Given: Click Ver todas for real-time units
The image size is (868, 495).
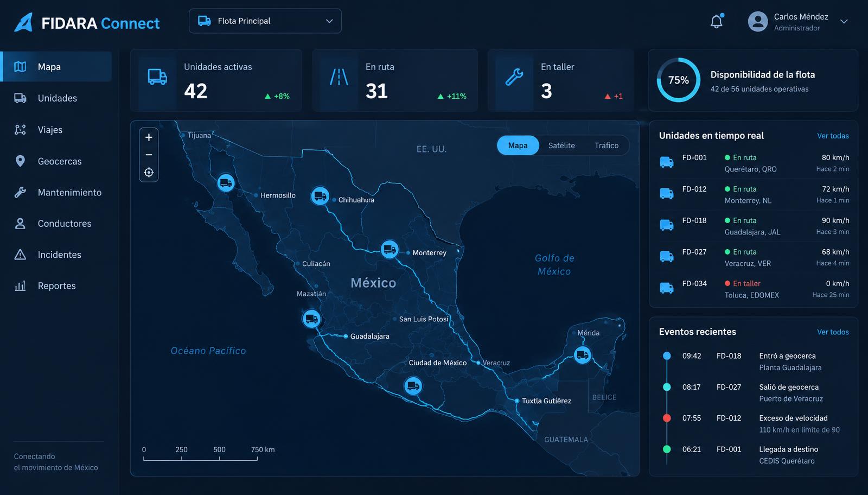Looking at the screenshot, I should pyautogui.click(x=833, y=136).
